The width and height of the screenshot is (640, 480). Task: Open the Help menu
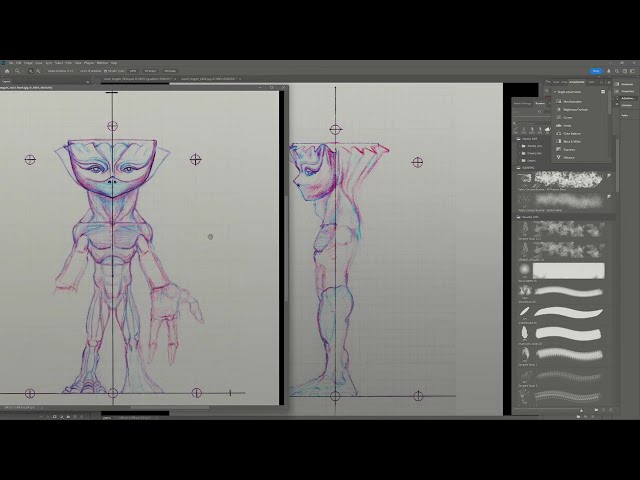click(114, 63)
